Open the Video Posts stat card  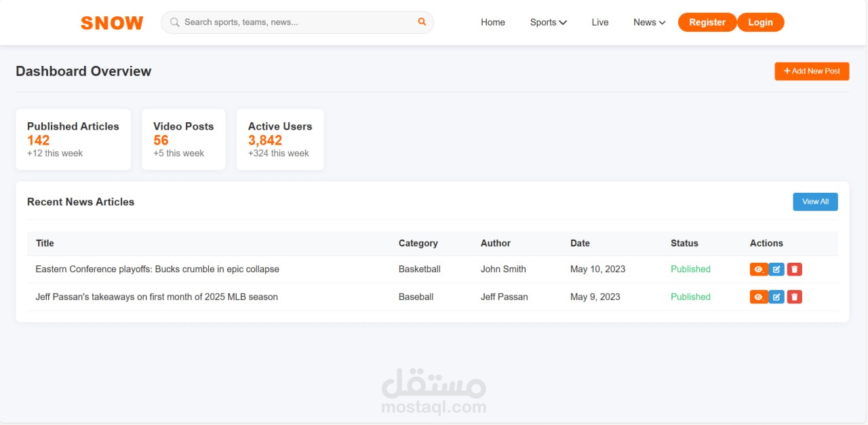click(x=184, y=140)
